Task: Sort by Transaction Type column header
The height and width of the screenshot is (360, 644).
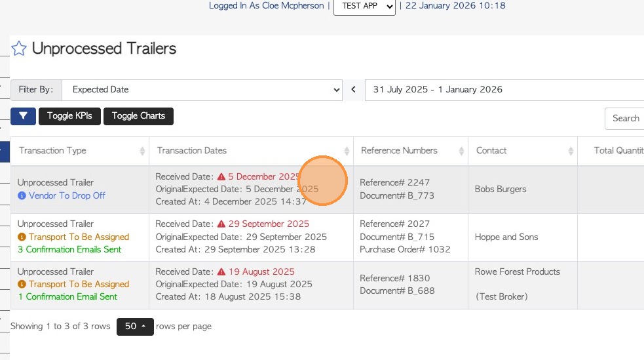Action: click(x=52, y=151)
